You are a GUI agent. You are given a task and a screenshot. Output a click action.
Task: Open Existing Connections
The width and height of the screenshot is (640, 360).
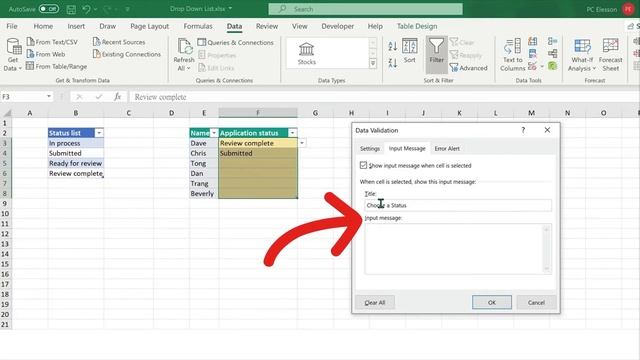127,54
